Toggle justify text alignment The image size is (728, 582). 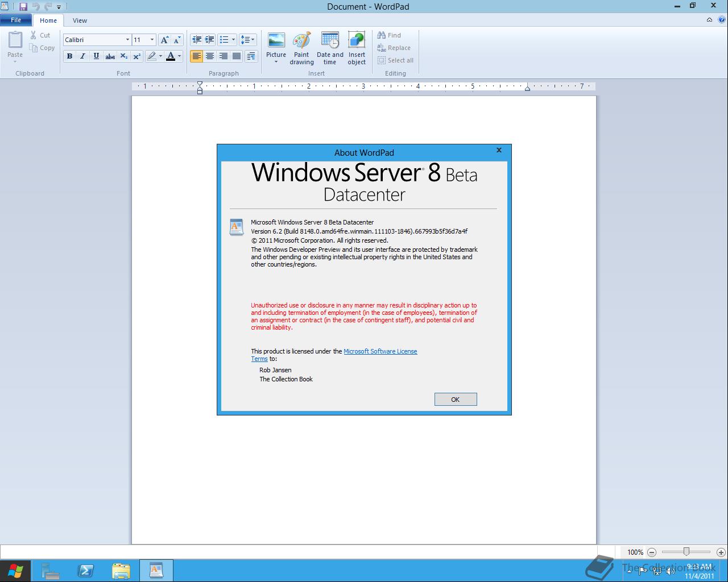point(237,56)
